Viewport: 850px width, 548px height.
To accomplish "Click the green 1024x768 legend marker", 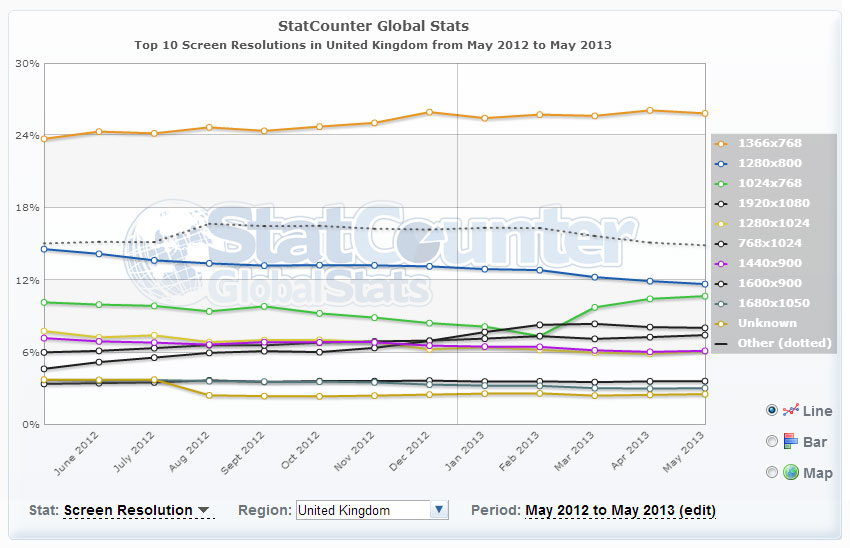I will [x=721, y=184].
